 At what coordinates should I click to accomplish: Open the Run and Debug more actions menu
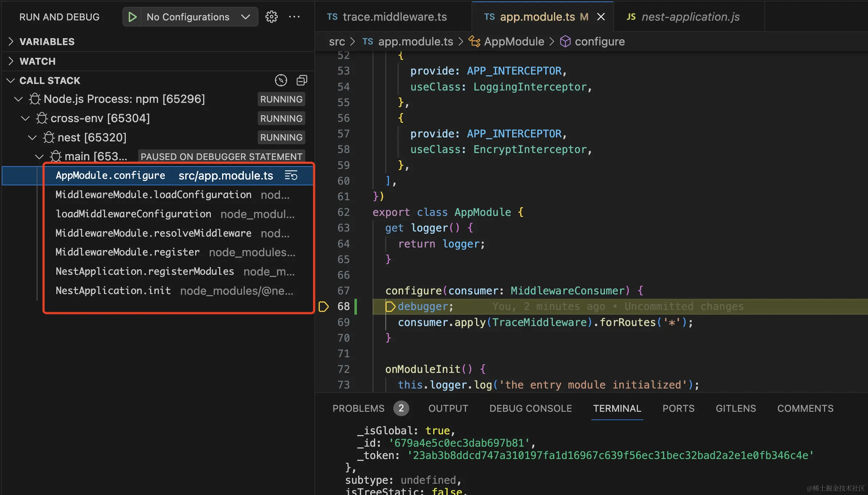pyautogui.click(x=294, y=17)
